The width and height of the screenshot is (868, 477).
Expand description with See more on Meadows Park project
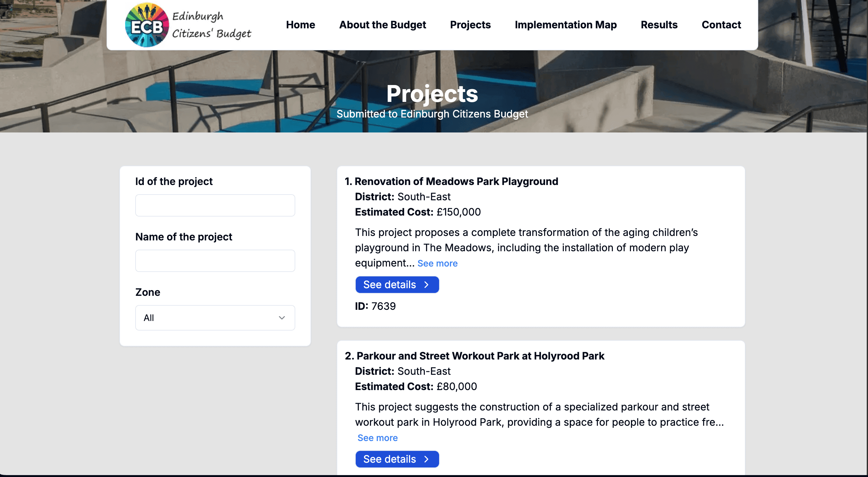click(x=437, y=263)
